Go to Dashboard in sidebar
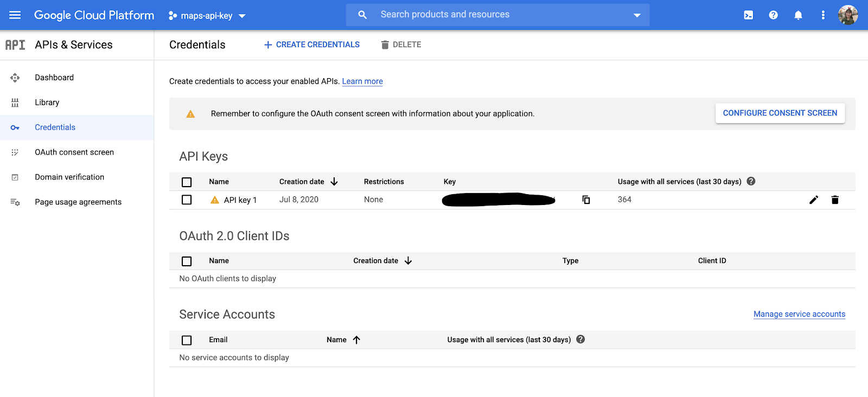Viewport: 868px width, 397px height. [x=54, y=78]
